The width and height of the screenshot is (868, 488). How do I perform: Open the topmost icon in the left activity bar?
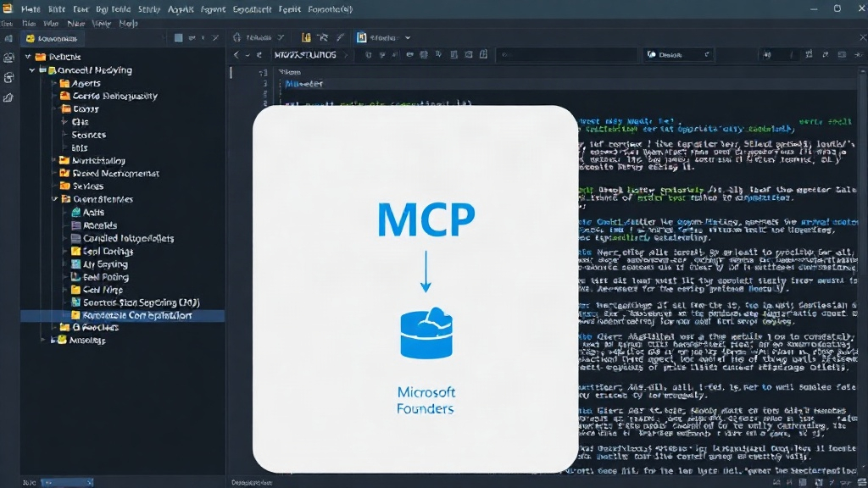tap(8, 38)
